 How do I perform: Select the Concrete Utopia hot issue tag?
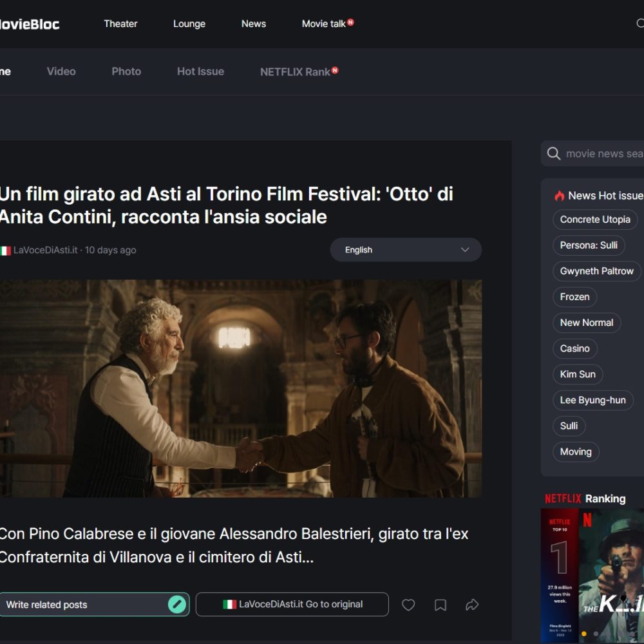[x=595, y=220]
